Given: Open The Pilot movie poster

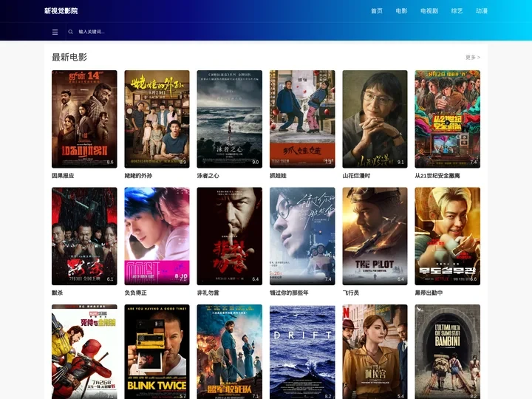Looking at the screenshot, I should 375,236.
